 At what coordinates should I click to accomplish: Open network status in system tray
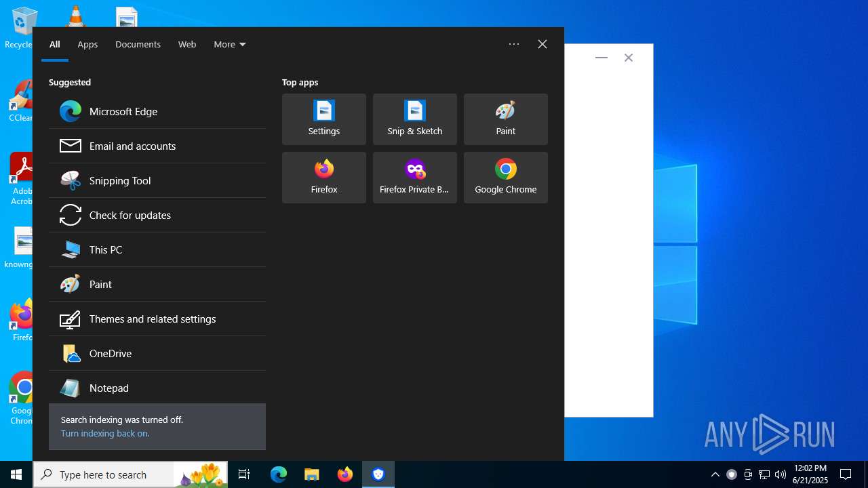click(764, 474)
